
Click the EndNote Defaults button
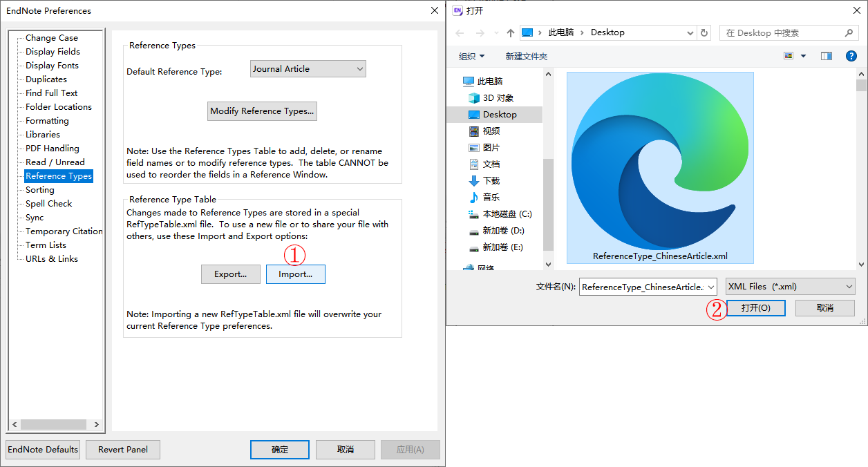coord(43,449)
